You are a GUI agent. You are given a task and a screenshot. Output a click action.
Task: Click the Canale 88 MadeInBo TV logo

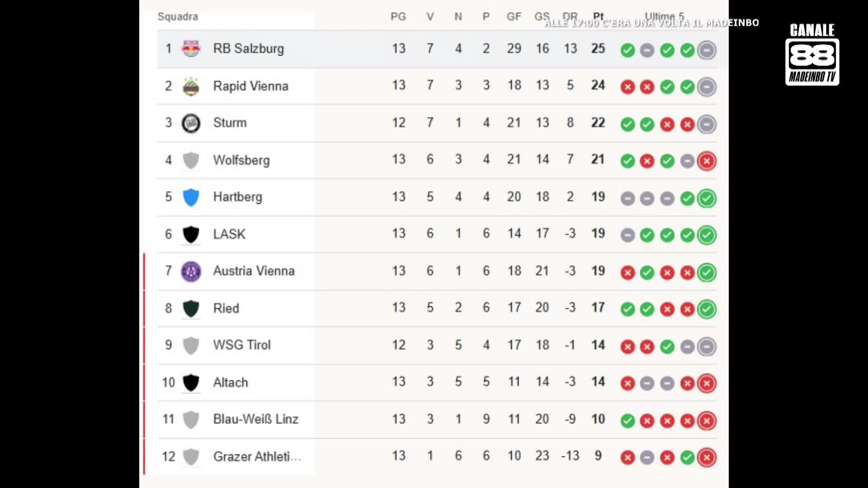click(x=812, y=55)
